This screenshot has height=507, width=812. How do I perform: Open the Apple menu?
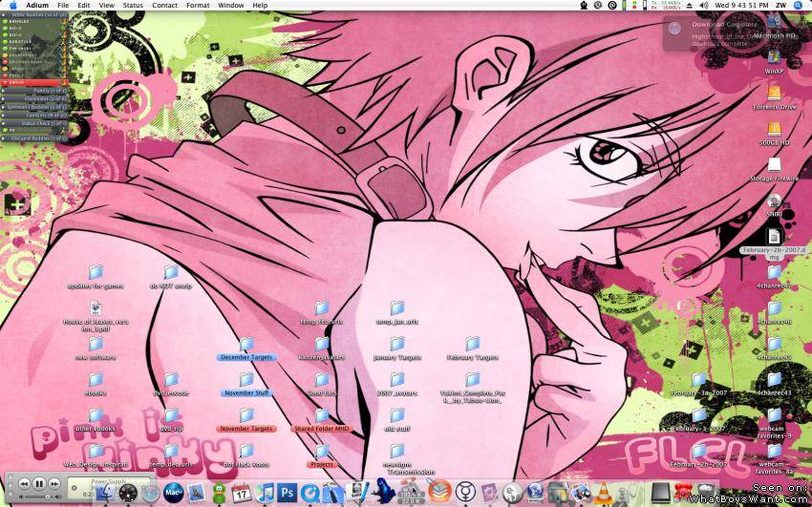point(13,5)
